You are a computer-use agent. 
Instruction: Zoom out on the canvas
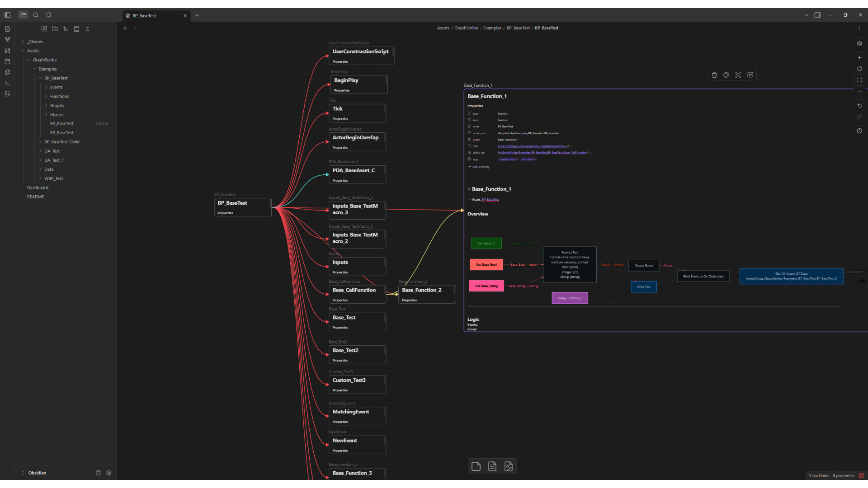[x=859, y=91]
